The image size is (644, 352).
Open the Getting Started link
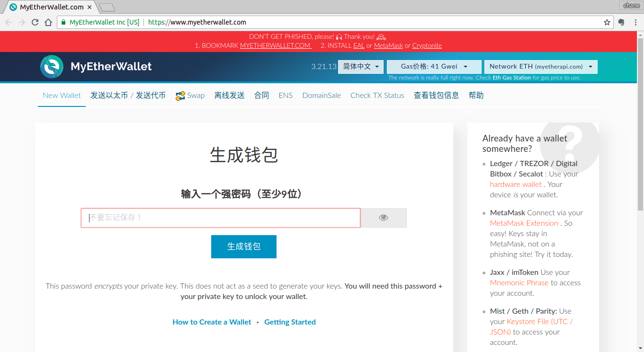point(290,322)
